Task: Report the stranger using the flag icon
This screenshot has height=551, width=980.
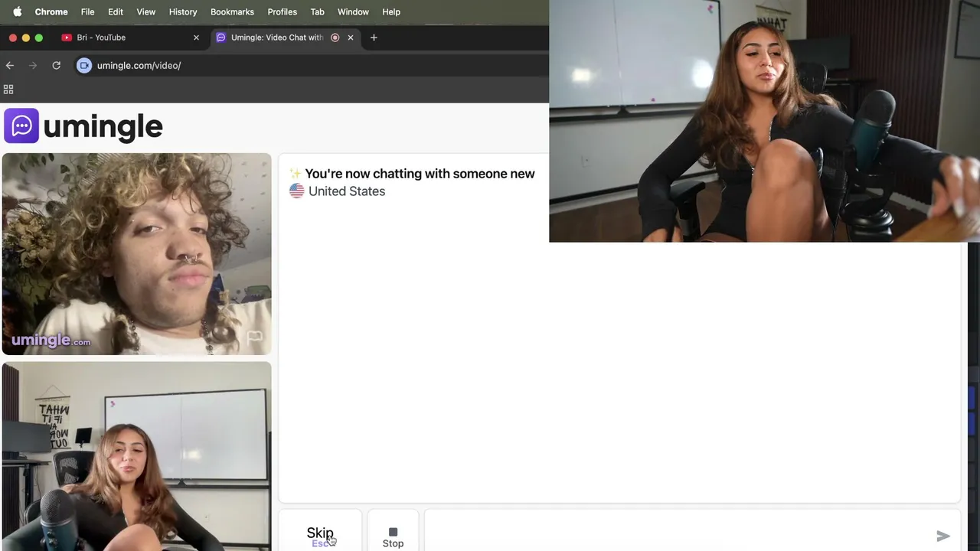Action: click(254, 337)
